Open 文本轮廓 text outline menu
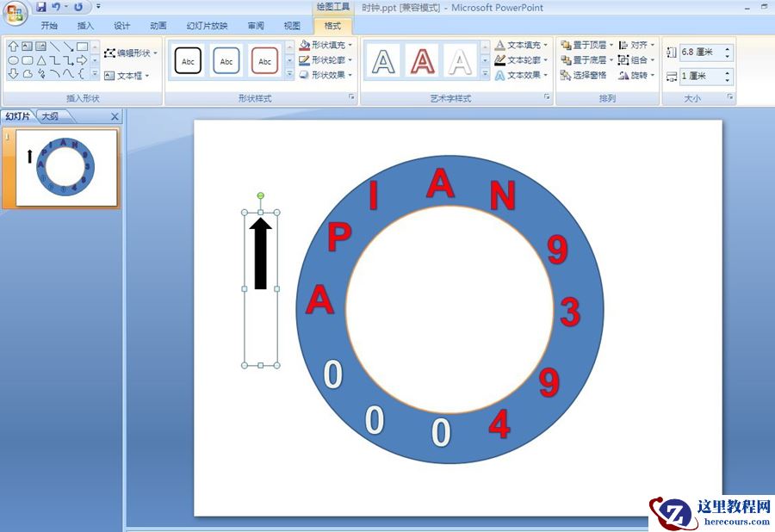 point(522,59)
